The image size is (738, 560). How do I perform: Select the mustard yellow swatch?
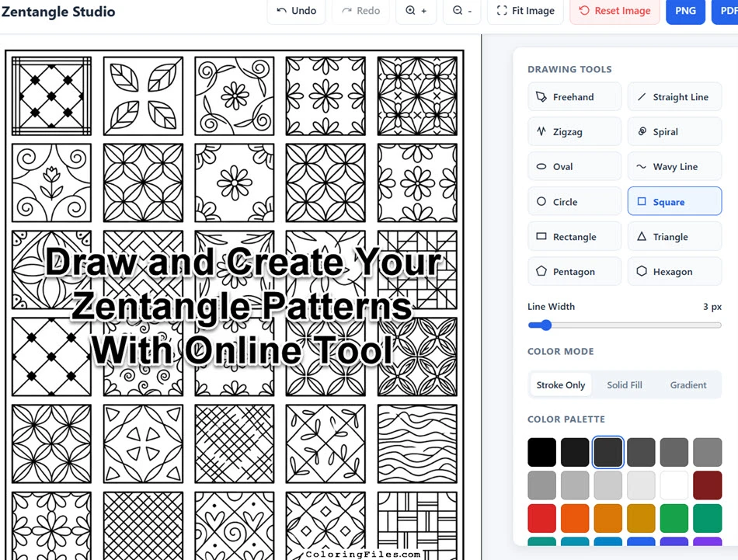tap(641, 518)
